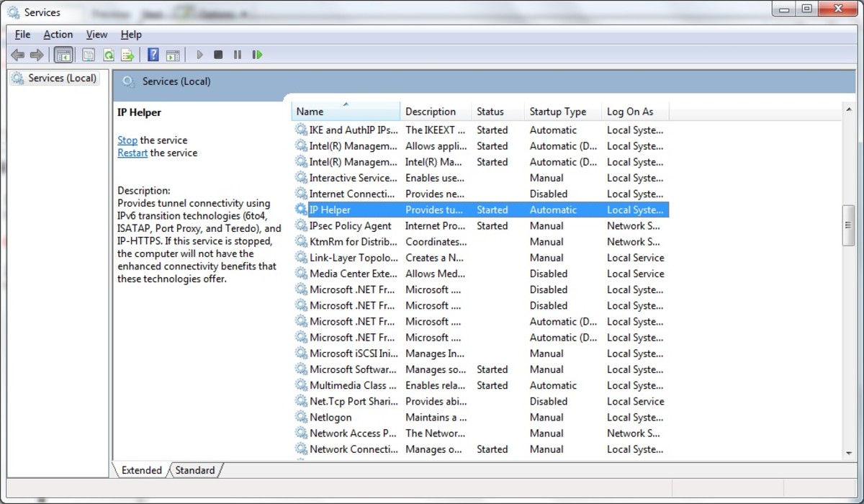Click the Help question mark icon
Viewport: 864px width, 504px height.
tap(153, 54)
